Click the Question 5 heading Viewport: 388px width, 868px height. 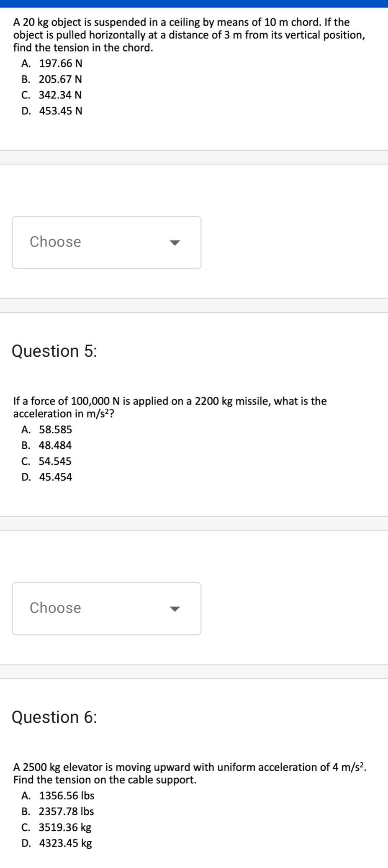pyautogui.click(x=54, y=351)
